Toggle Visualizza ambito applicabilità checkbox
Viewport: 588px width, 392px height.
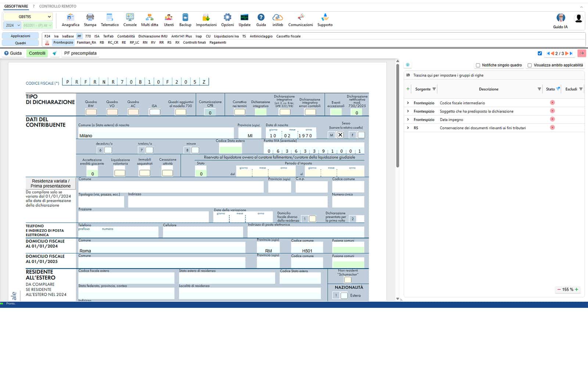tap(530, 65)
